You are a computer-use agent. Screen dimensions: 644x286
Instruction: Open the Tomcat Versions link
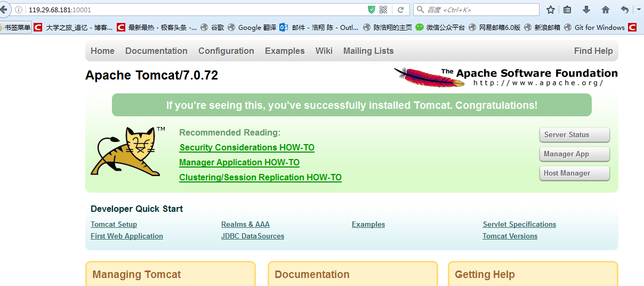tap(510, 236)
